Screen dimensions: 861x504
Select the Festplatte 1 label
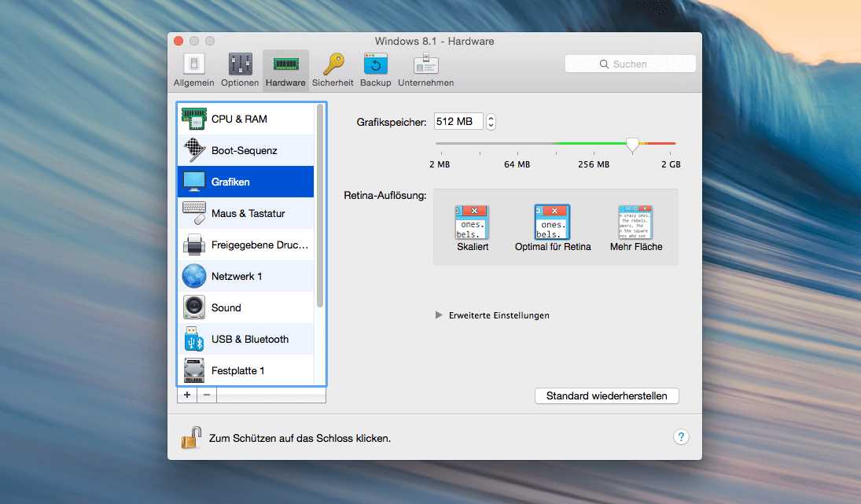click(x=237, y=370)
